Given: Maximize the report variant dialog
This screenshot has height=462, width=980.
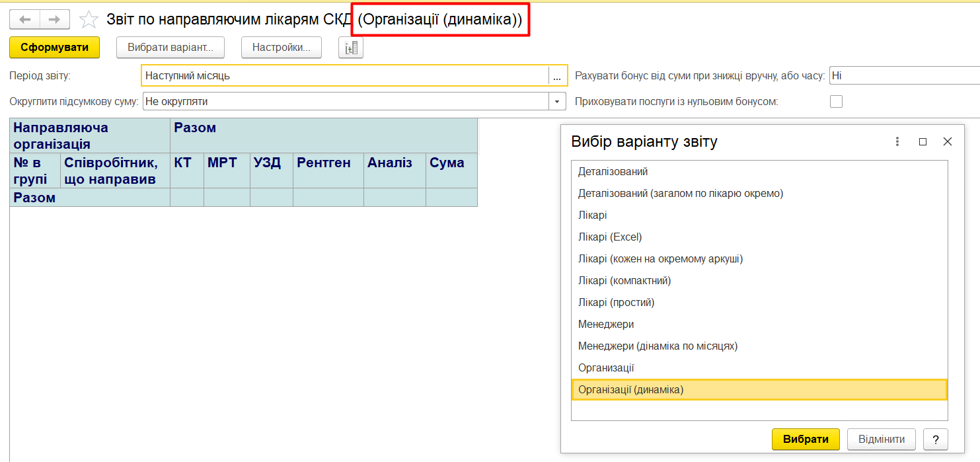Looking at the screenshot, I should (923, 141).
